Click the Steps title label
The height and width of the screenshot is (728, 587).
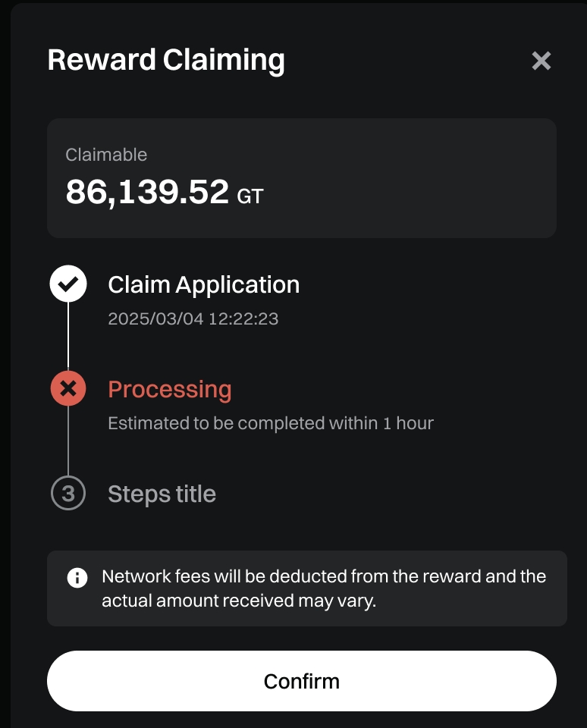tap(162, 494)
